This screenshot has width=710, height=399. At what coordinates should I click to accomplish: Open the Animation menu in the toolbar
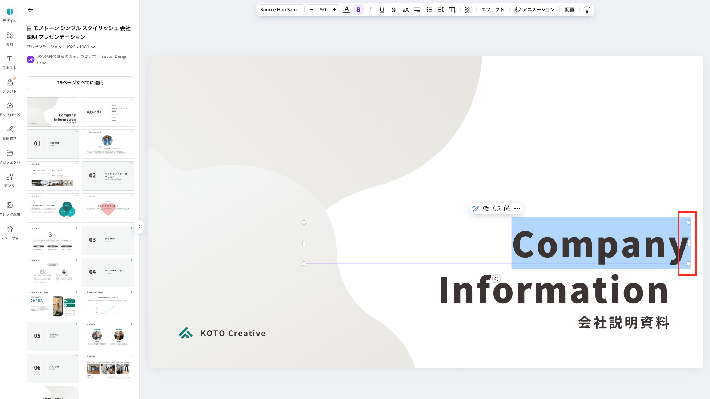(x=534, y=10)
